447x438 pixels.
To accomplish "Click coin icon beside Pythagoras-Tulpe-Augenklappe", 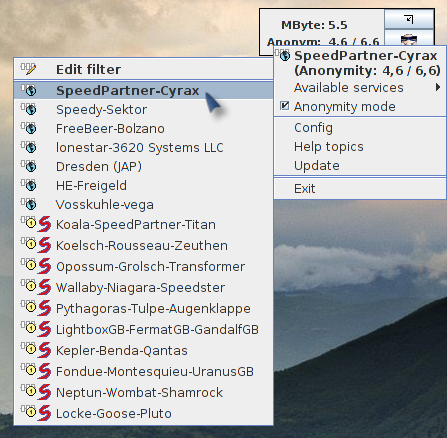I will (30, 307).
